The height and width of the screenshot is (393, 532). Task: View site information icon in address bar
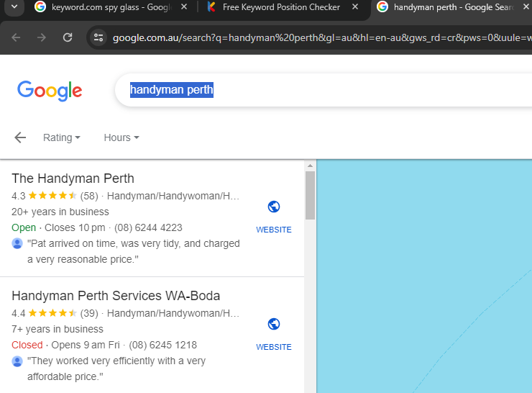click(x=98, y=37)
